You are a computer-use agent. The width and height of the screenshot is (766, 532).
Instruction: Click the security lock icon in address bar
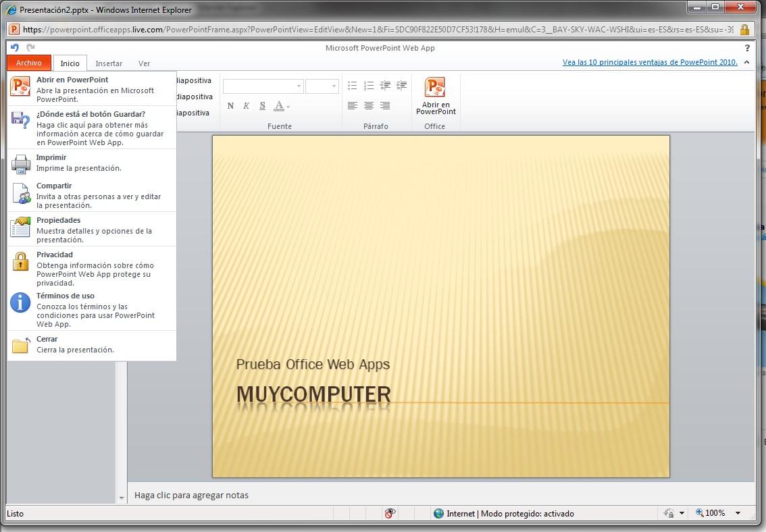pos(744,29)
